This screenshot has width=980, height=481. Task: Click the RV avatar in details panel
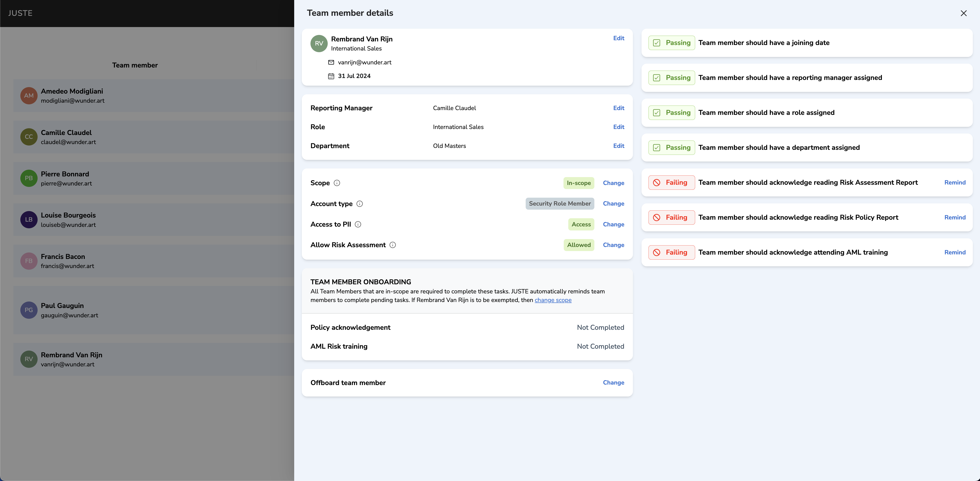click(x=319, y=43)
